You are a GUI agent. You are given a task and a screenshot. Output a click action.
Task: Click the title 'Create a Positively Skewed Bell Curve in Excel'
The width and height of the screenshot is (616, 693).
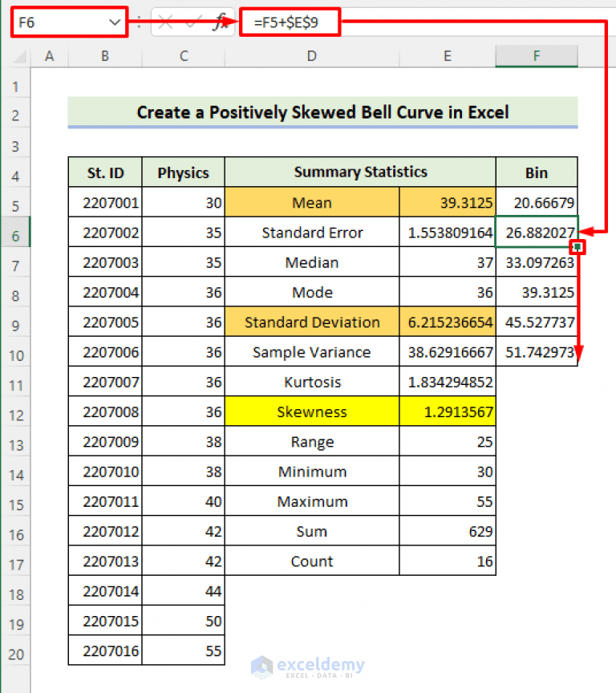click(322, 112)
